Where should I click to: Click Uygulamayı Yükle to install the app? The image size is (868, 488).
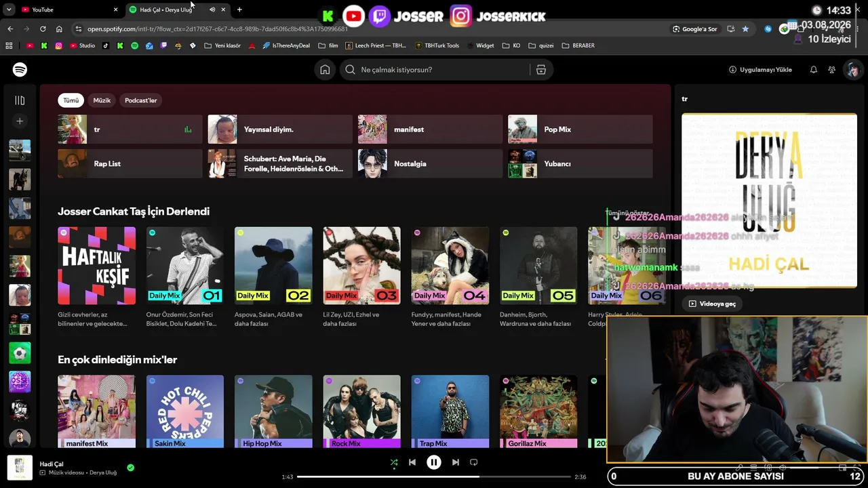760,70
